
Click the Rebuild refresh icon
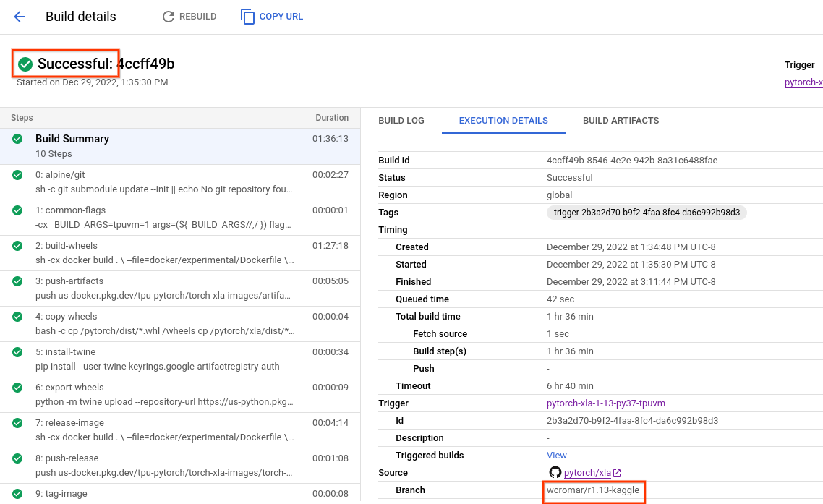pyautogui.click(x=168, y=17)
